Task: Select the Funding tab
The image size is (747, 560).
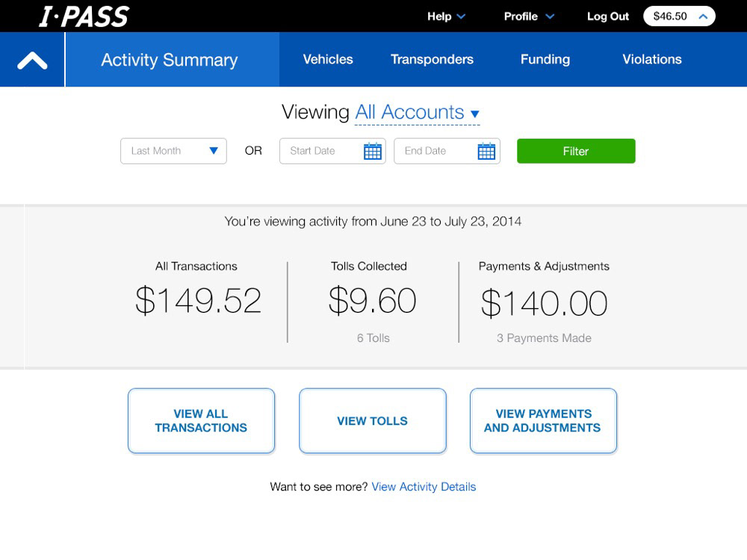Action: coord(545,60)
